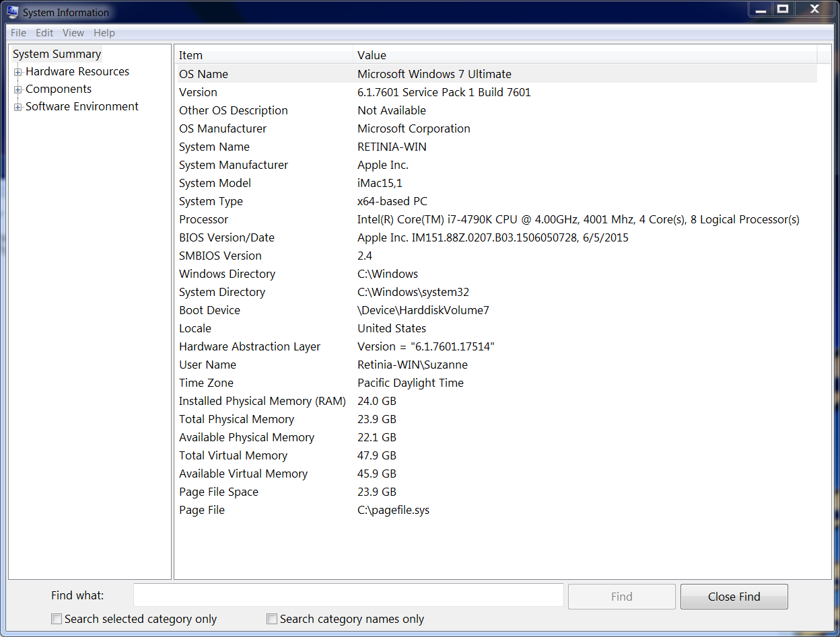The width and height of the screenshot is (840, 637).
Task: Sort by the Value column header
Action: tap(585, 55)
